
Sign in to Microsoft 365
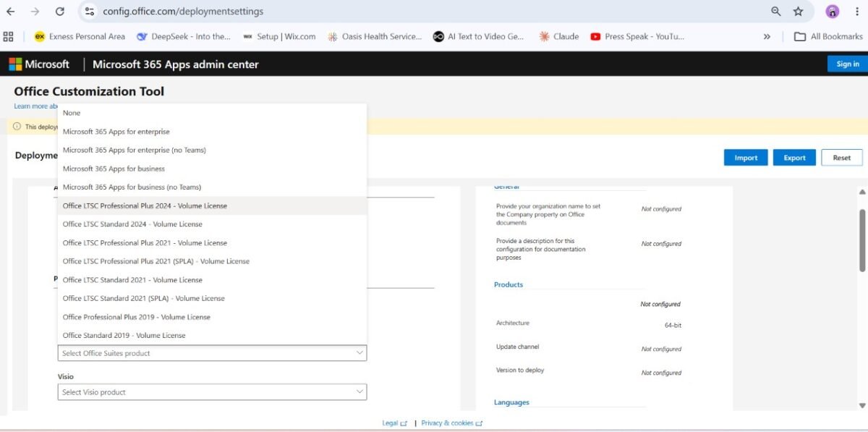tap(848, 64)
